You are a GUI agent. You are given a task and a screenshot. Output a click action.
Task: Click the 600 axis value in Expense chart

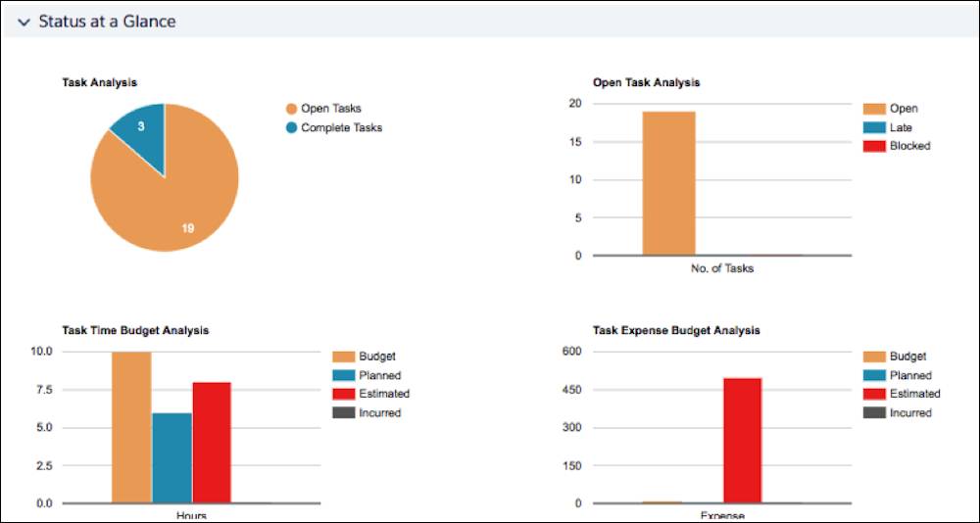[x=572, y=352]
